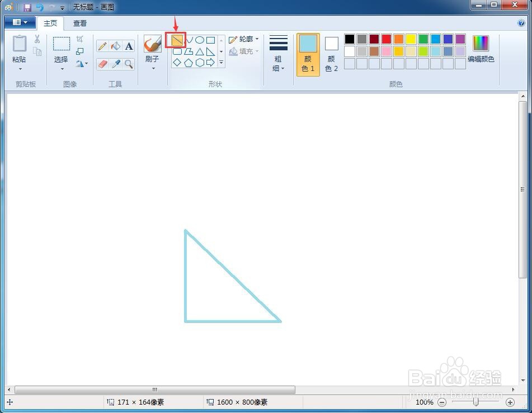Screen dimensions: 532x413
Task: Click the Cut scissors icon
Action: [x=37, y=39]
